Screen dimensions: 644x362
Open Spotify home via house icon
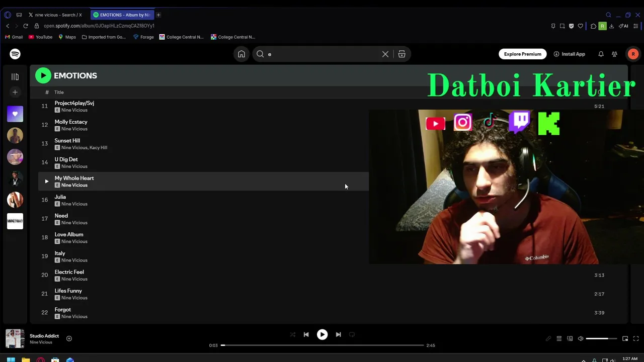(x=242, y=54)
